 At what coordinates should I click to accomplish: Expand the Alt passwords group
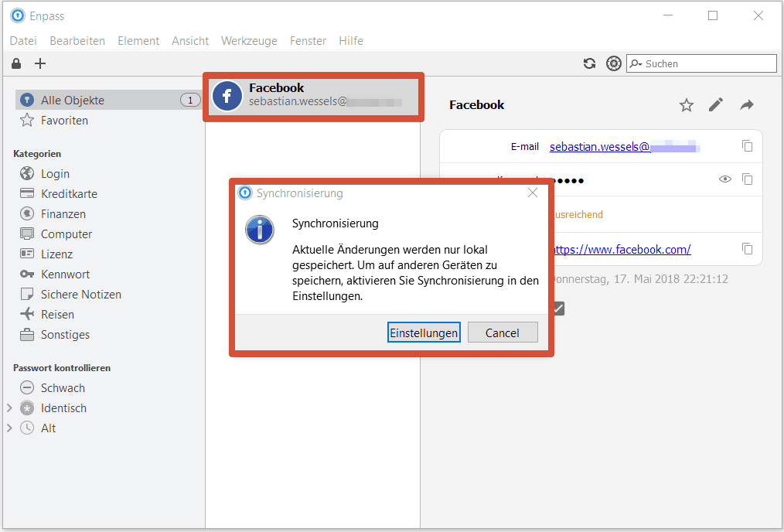tap(9, 428)
